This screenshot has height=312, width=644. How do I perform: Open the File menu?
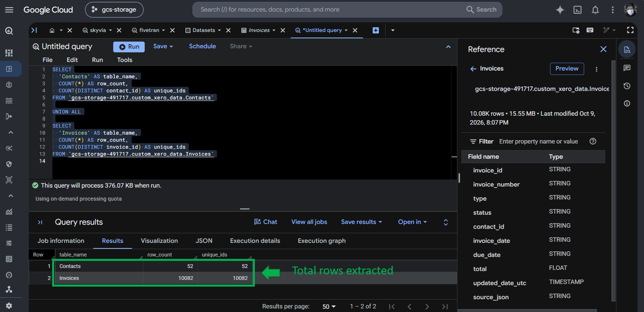pos(48,60)
